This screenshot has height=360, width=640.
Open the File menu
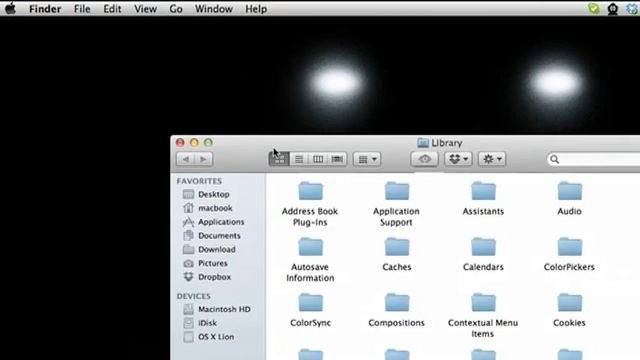pyautogui.click(x=82, y=9)
